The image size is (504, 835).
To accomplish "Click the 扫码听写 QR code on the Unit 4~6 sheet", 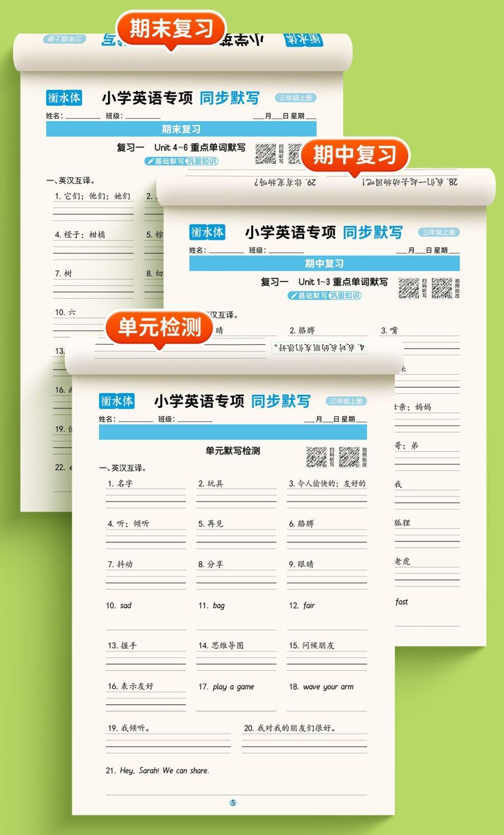I will [x=266, y=154].
